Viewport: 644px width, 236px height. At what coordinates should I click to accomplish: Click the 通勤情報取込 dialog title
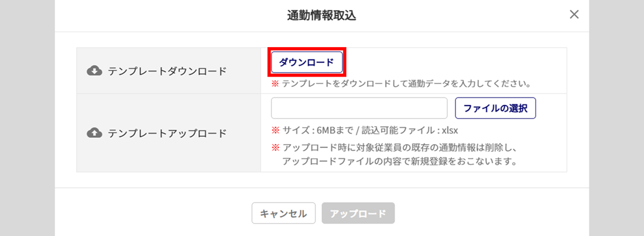(321, 15)
